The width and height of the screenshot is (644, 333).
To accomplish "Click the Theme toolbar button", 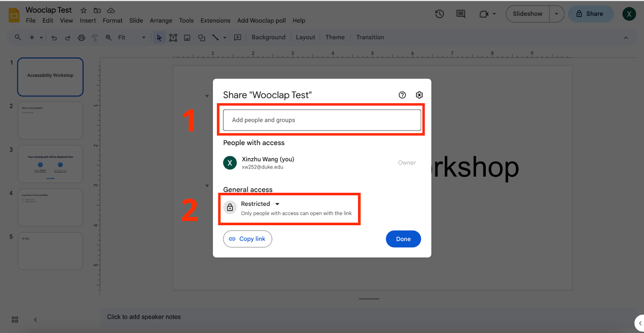I will click(x=335, y=37).
